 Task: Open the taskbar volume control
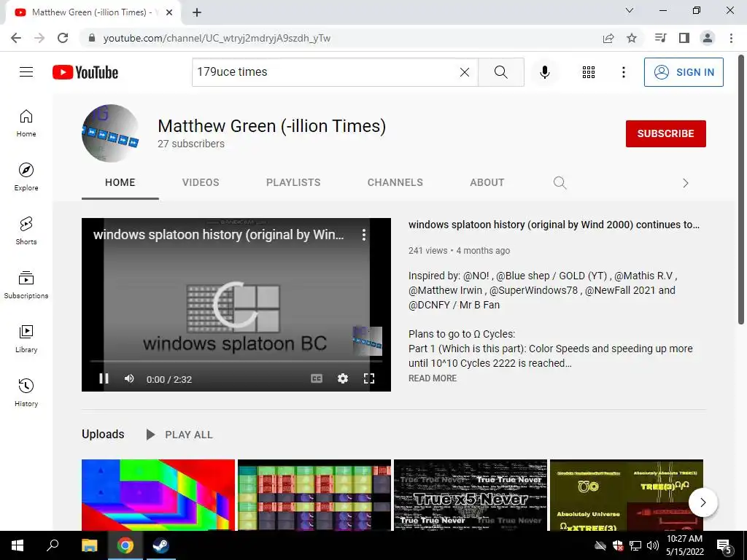[x=653, y=545]
